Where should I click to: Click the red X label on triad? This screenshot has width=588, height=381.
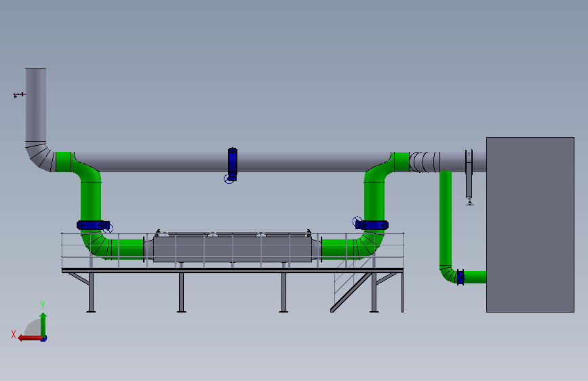[14, 334]
